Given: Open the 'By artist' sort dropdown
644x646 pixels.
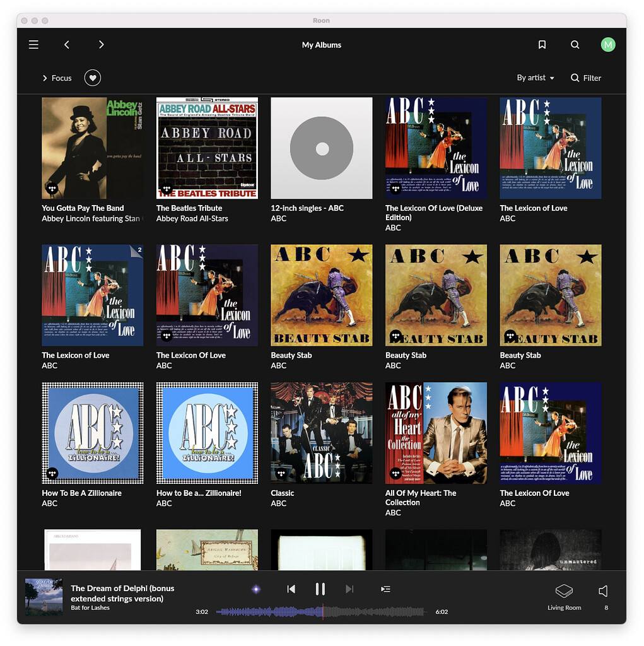Looking at the screenshot, I should (535, 78).
